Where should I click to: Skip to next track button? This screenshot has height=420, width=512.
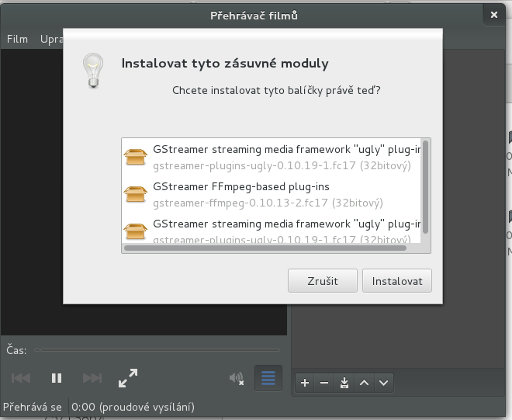[92, 378]
